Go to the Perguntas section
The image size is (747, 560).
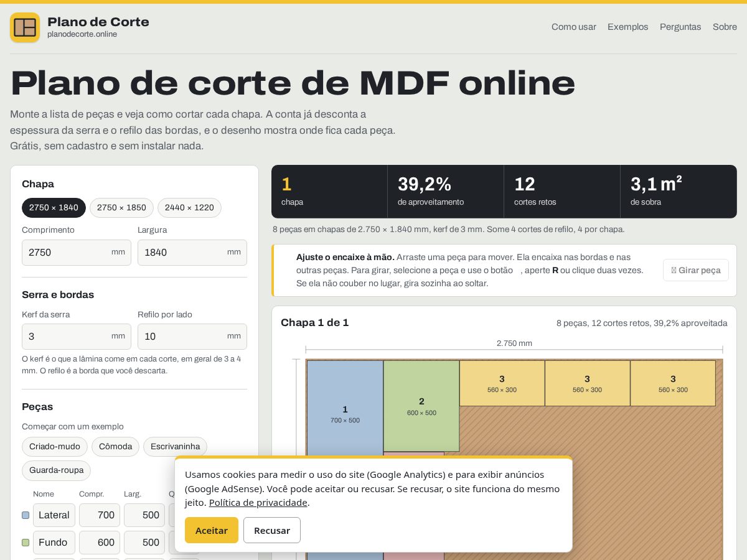(x=680, y=27)
